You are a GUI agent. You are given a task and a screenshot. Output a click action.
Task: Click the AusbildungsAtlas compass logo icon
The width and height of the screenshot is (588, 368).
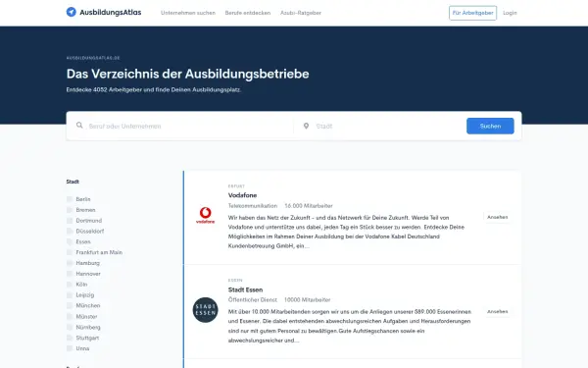(72, 12)
